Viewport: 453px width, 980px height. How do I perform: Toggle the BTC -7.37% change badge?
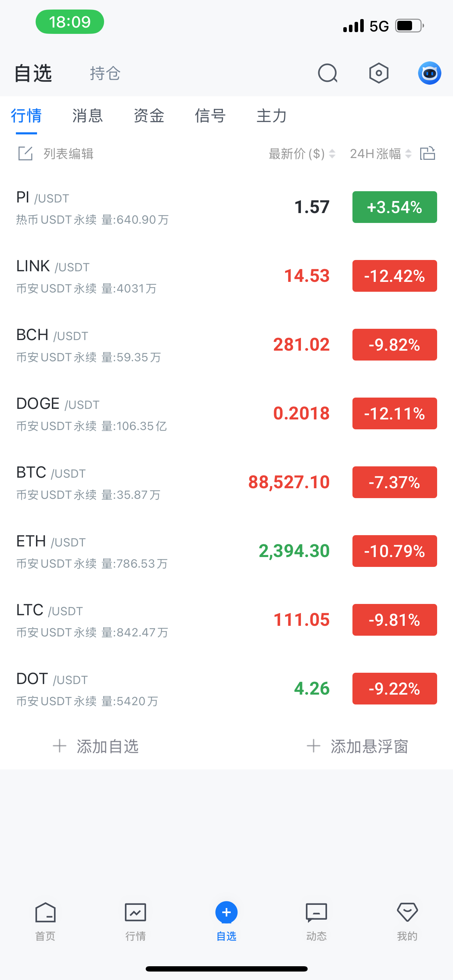coord(394,482)
